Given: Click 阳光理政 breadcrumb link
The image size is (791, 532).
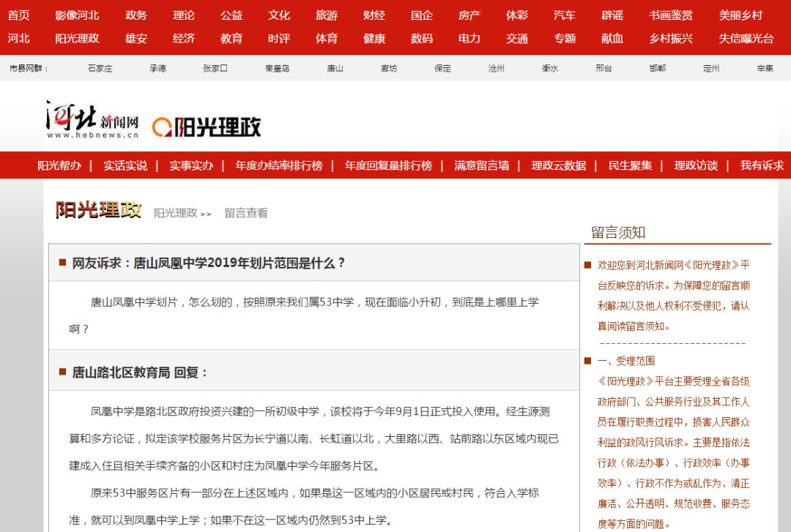Looking at the screenshot, I should tap(176, 213).
